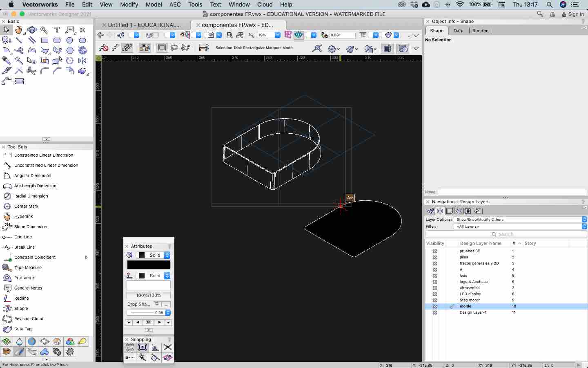The width and height of the screenshot is (588, 368).
Task: Open the Model menu
Action: click(154, 4)
